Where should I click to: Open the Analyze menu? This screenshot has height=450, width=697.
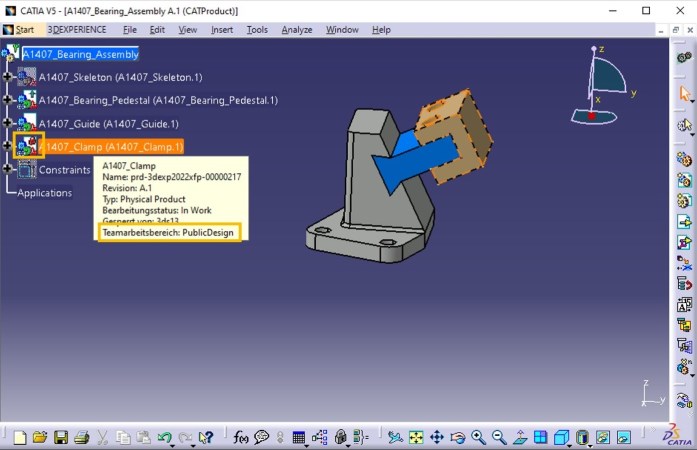296,30
